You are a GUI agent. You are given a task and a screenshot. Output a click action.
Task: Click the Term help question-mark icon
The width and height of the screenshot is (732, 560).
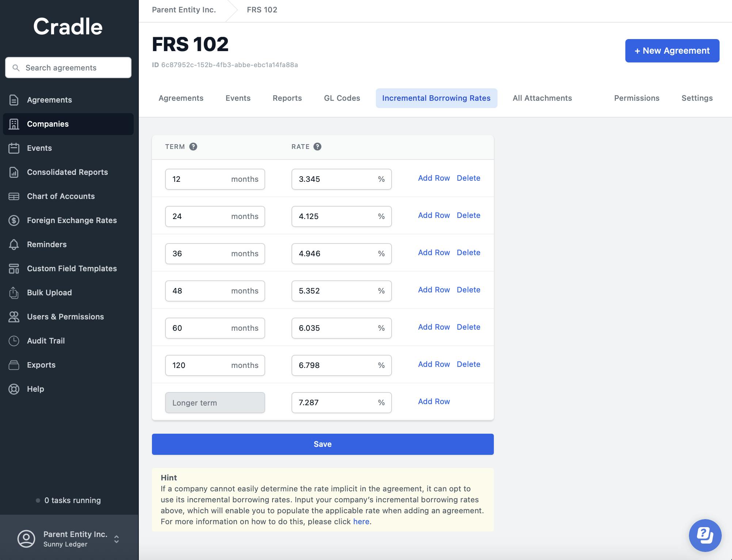point(193,147)
